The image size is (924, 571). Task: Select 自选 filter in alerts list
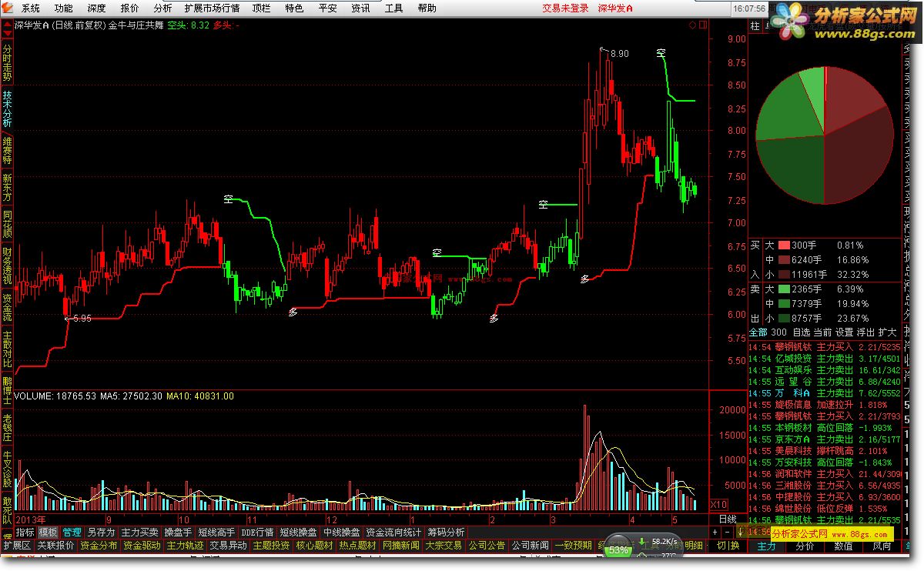pyautogui.click(x=801, y=332)
